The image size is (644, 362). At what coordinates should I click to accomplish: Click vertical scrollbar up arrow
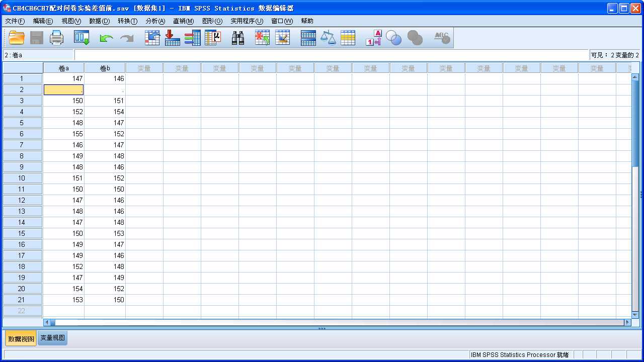635,77
